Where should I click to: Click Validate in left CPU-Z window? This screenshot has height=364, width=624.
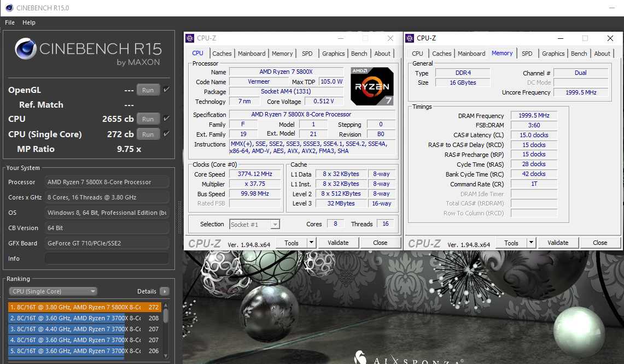[338, 243]
